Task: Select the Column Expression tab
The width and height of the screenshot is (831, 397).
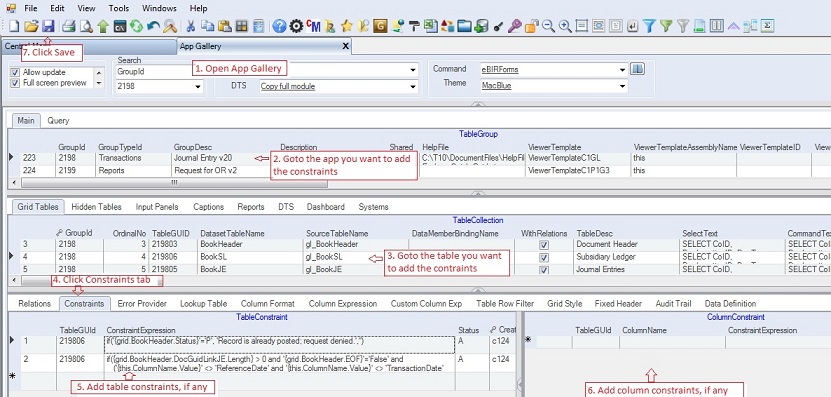Action: pyautogui.click(x=343, y=304)
